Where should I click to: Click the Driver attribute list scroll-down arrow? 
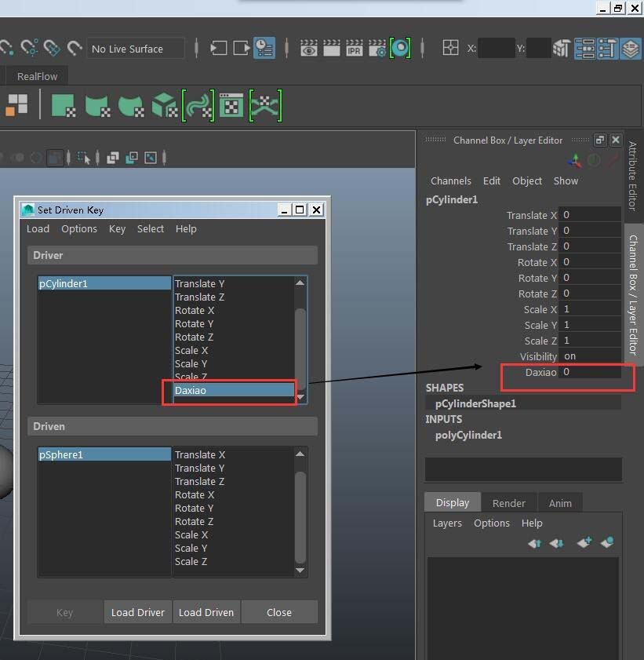pyautogui.click(x=300, y=397)
